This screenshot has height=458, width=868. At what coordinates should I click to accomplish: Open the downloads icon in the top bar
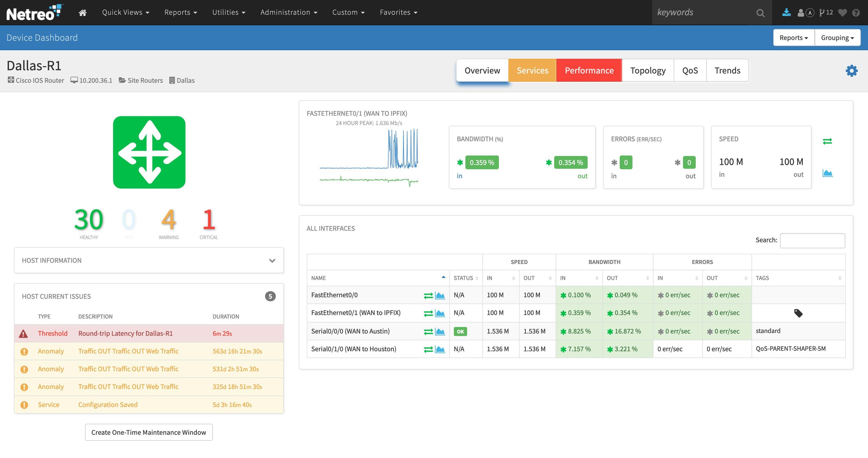tap(787, 12)
